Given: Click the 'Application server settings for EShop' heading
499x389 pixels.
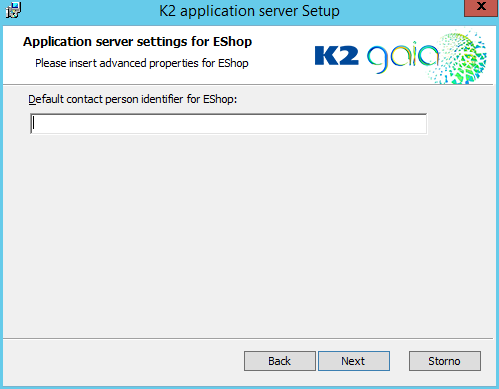Looking at the screenshot, I should (137, 42).
